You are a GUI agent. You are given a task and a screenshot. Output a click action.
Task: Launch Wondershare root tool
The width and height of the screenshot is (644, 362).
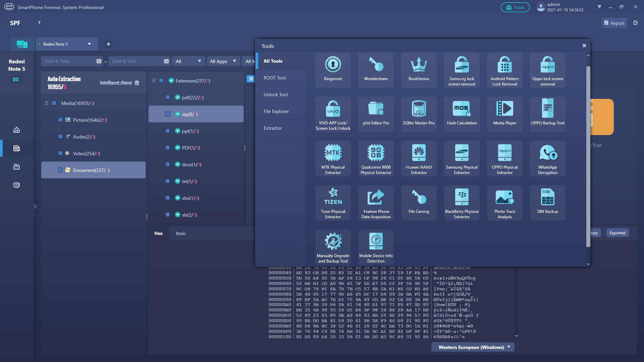[376, 70]
